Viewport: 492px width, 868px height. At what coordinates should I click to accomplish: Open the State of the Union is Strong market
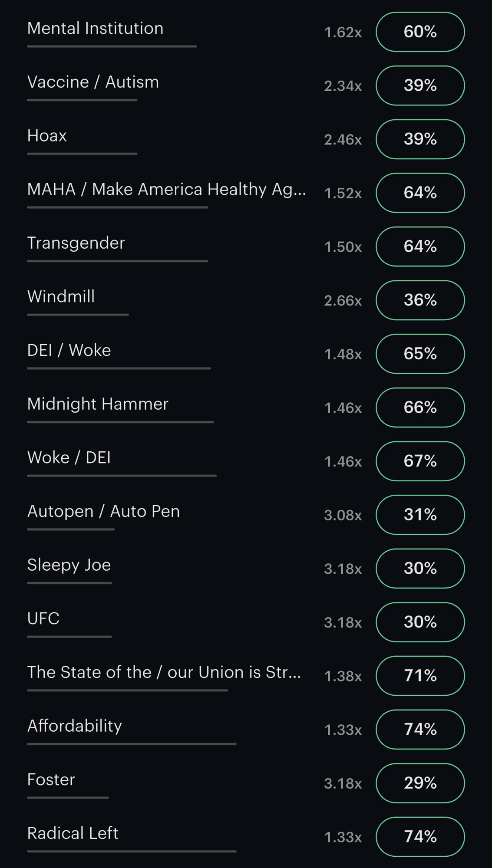pos(164,672)
